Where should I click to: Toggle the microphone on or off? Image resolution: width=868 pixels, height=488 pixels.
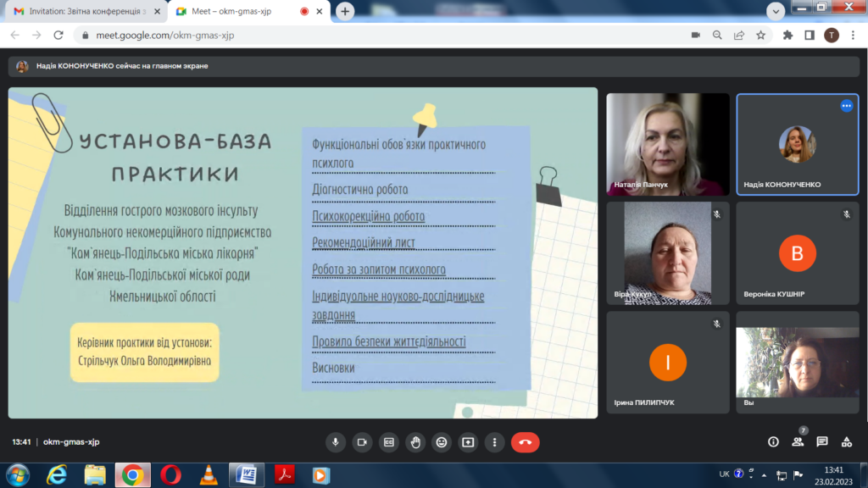tap(336, 442)
